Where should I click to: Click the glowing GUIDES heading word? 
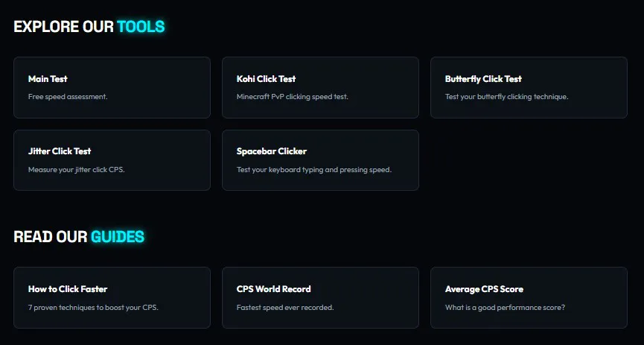pos(118,237)
